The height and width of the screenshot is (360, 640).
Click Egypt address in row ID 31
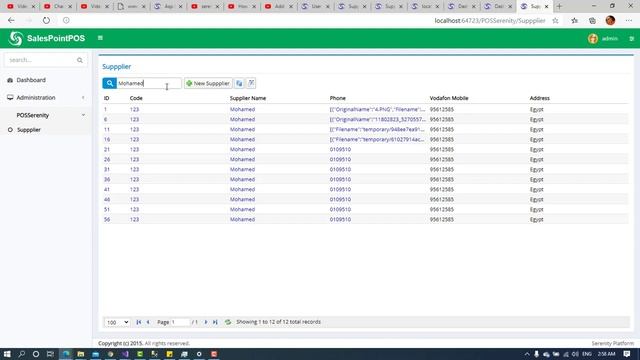536,169
